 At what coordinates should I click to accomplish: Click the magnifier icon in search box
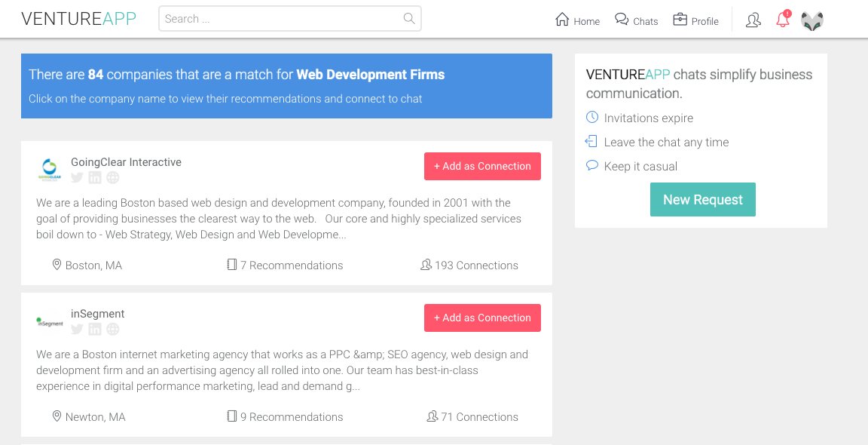pyautogui.click(x=409, y=18)
